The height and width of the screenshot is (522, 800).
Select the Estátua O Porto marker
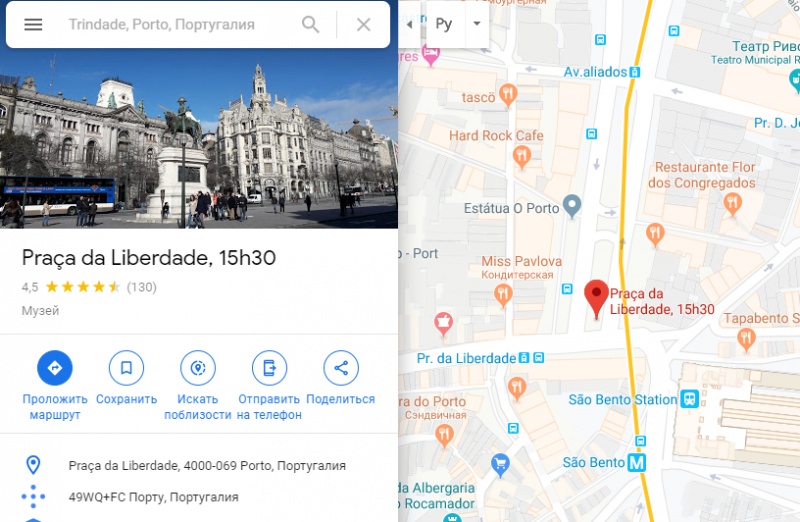[572, 206]
